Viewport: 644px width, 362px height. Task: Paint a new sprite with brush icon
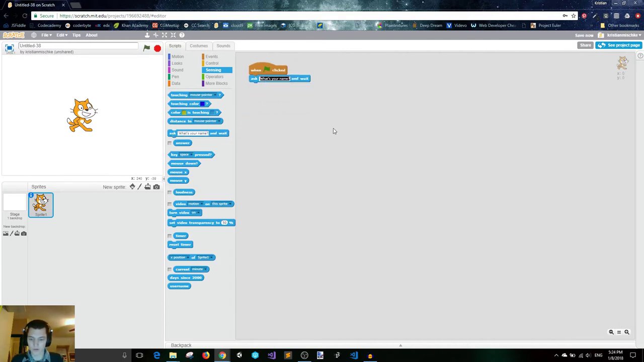point(140,187)
